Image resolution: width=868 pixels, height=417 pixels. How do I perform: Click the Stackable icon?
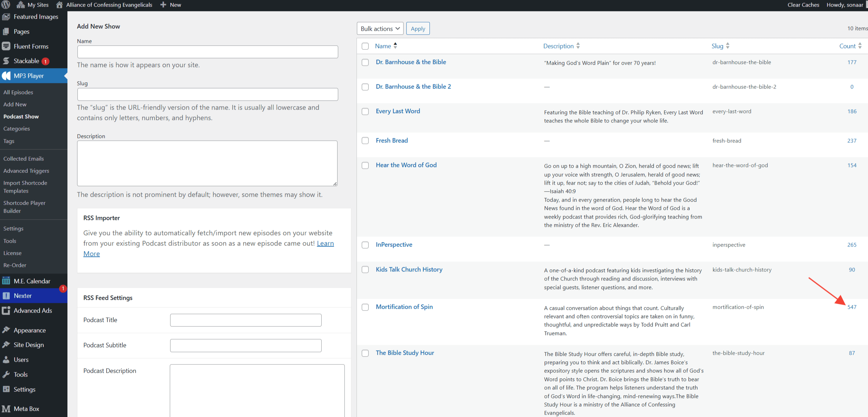(x=6, y=61)
